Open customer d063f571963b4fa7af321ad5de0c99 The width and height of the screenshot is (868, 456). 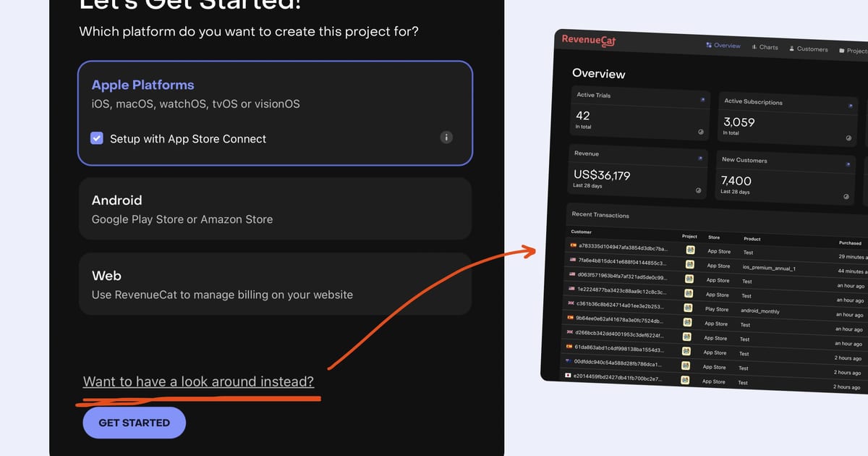click(x=621, y=276)
